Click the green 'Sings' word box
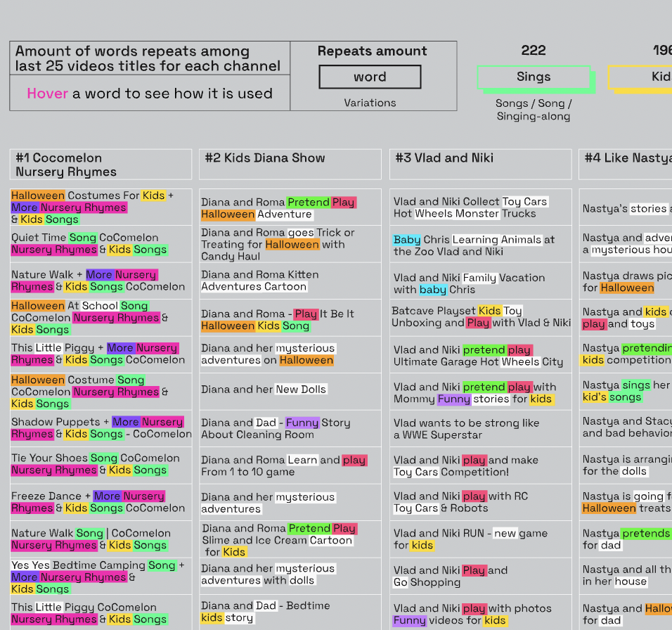Screen dimensions: 672x630 534,77
